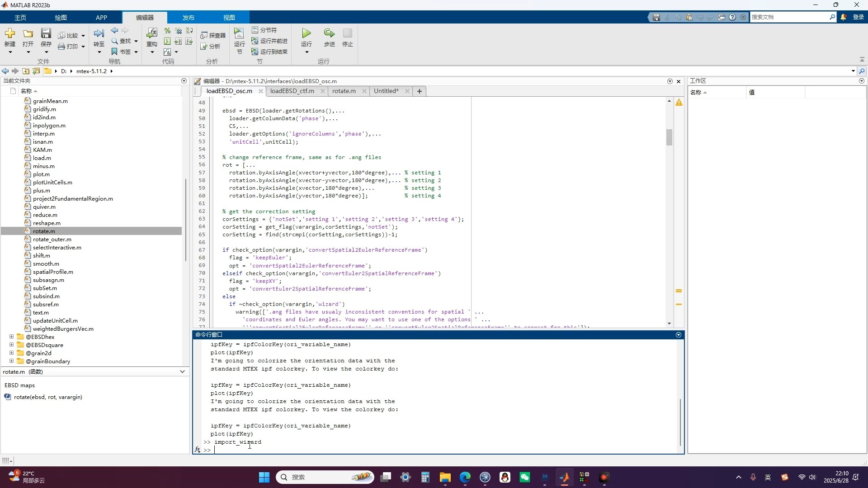
Task: Select KAM.m in the file list
Action: [42, 150]
